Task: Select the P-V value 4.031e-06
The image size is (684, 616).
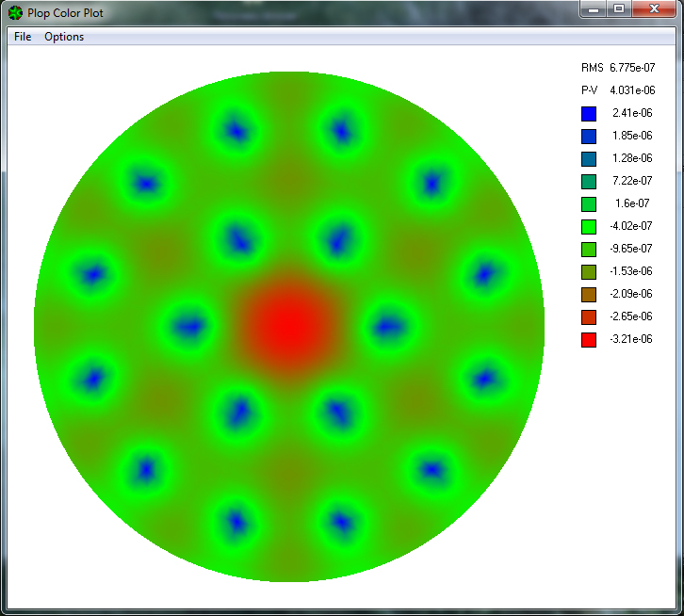Action: (632, 90)
